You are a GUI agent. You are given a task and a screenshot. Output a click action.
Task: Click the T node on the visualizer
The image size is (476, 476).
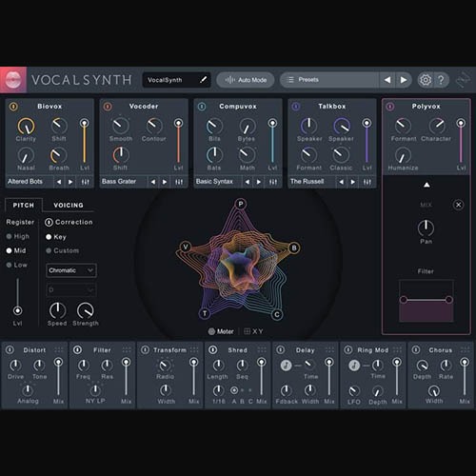coord(205,313)
